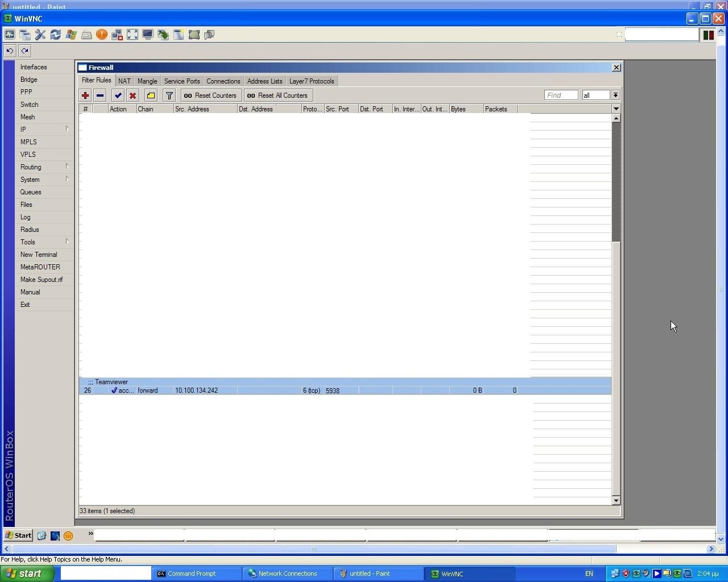This screenshot has height=582, width=728.
Task: Click the VNC window horizontal scrollbar
Action: coord(314,548)
